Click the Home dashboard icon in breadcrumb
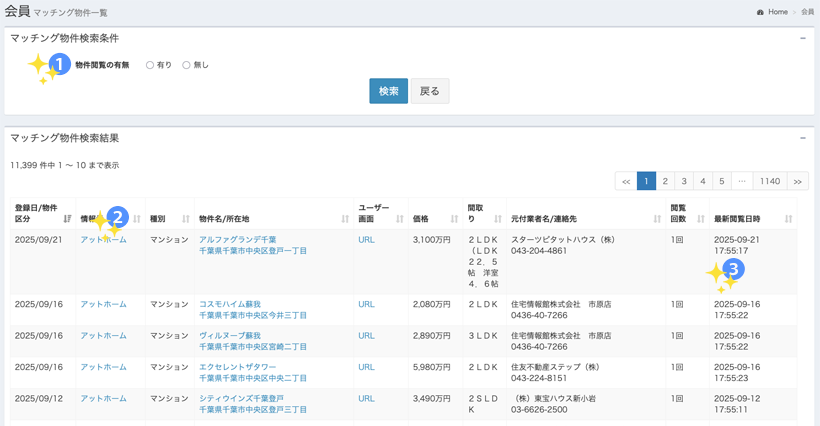The height and width of the screenshot is (426, 820). click(760, 12)
